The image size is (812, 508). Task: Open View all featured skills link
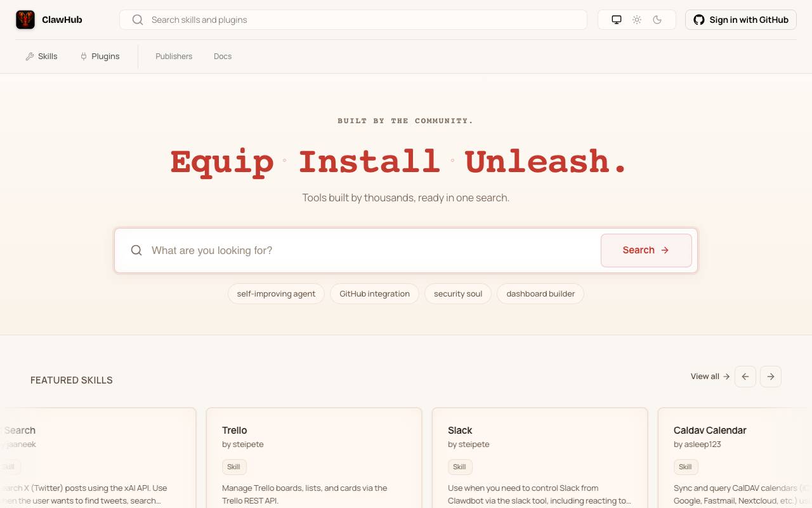pos(710,377)
